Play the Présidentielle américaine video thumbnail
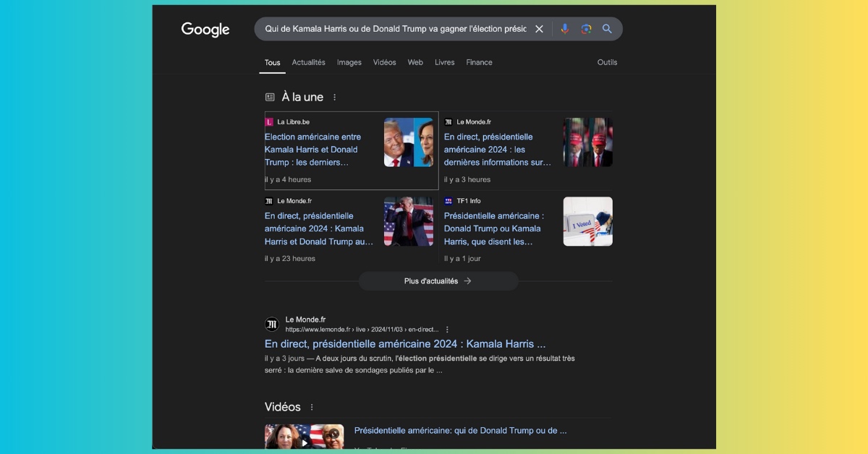The height and width of the screenshot is (454, 868). pyautogui.click(x=305, y=438)
